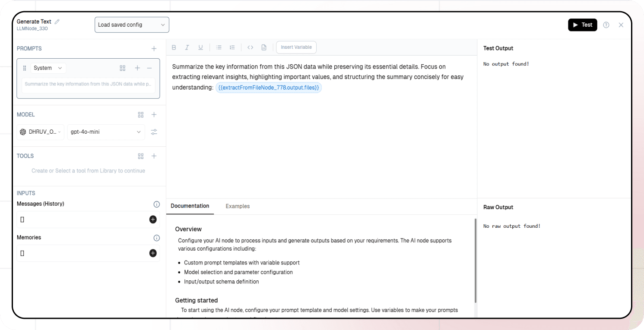Click the Insert Variable button
This screenshot has width=644, height=330.
point(296,47)
